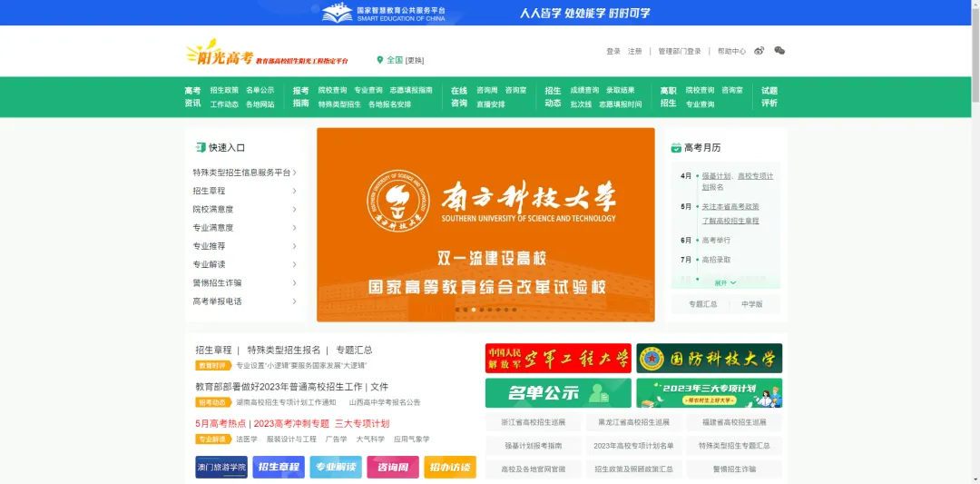Click the 专业解读 orange tag
The image size is (980, 484).
(x=213, y=439)
